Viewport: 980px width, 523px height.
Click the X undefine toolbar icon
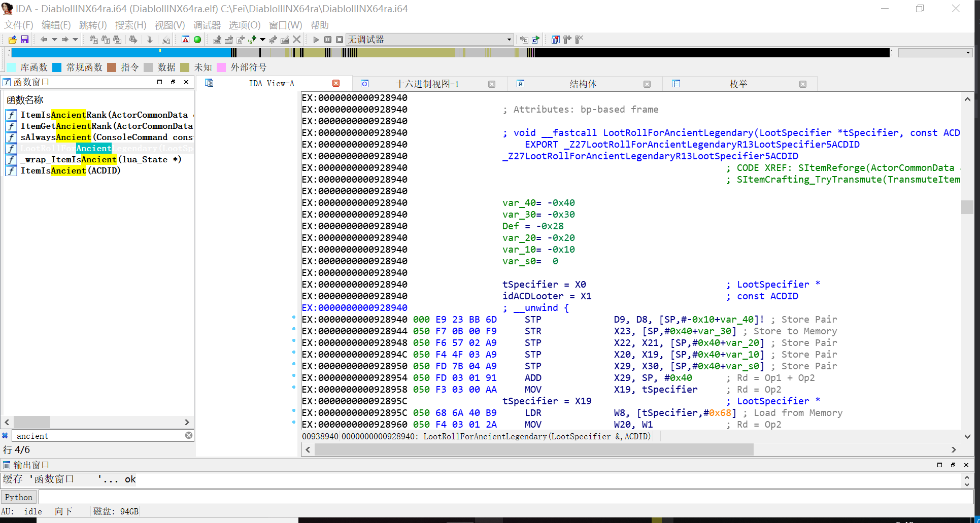click(x=297, y=40)
